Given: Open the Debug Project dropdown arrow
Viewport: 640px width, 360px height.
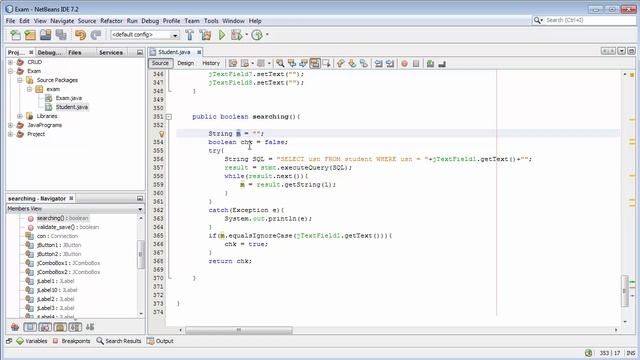Looking at the screenshot, I should 247,35.
